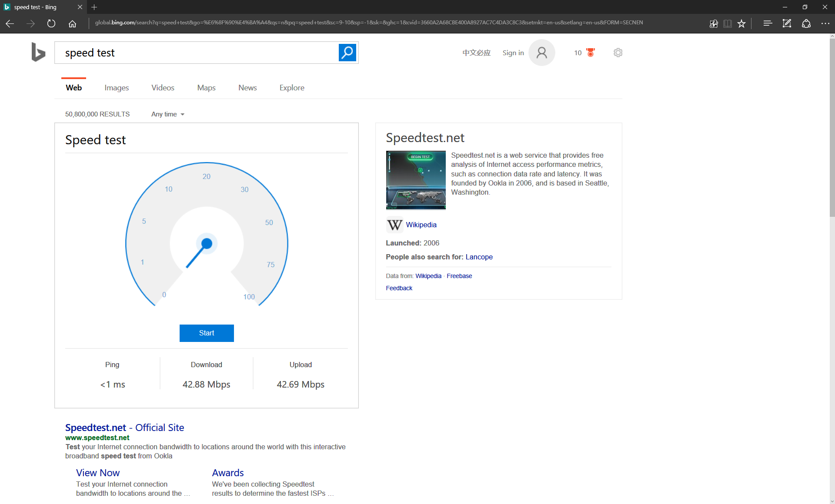Open the Speedtest.net thumbnail image
Viewport: 835px width, 504px height.
tap(416, 180)
